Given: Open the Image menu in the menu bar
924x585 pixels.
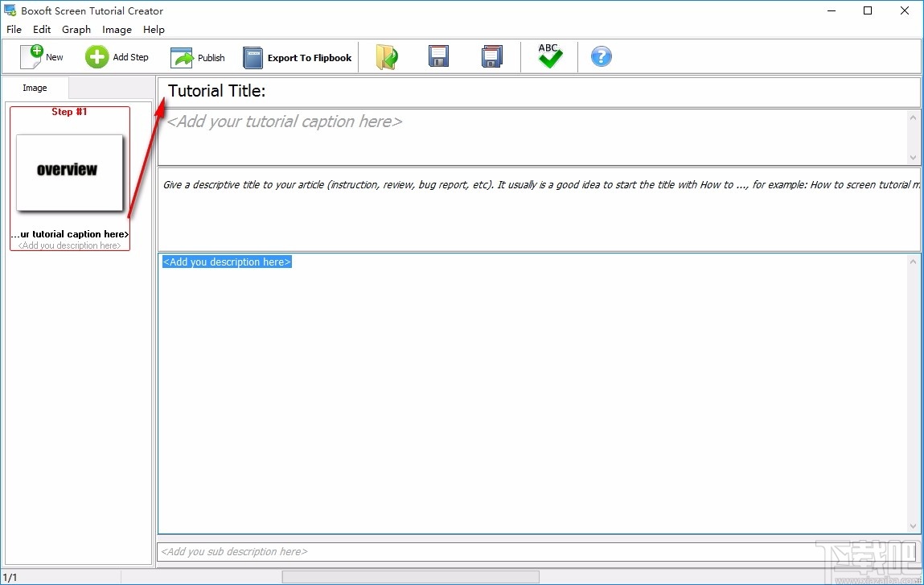Looking at the screenshot, I should coord(117,29).
